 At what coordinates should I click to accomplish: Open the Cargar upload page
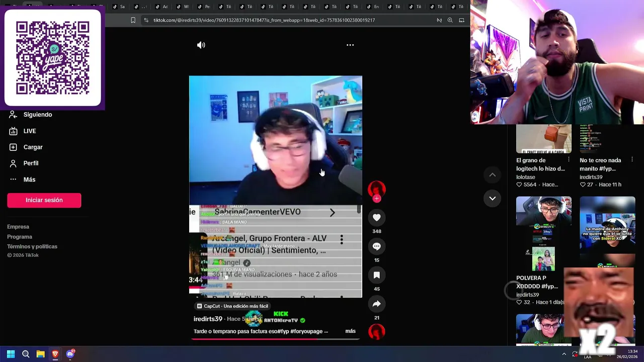click(33, 147)
